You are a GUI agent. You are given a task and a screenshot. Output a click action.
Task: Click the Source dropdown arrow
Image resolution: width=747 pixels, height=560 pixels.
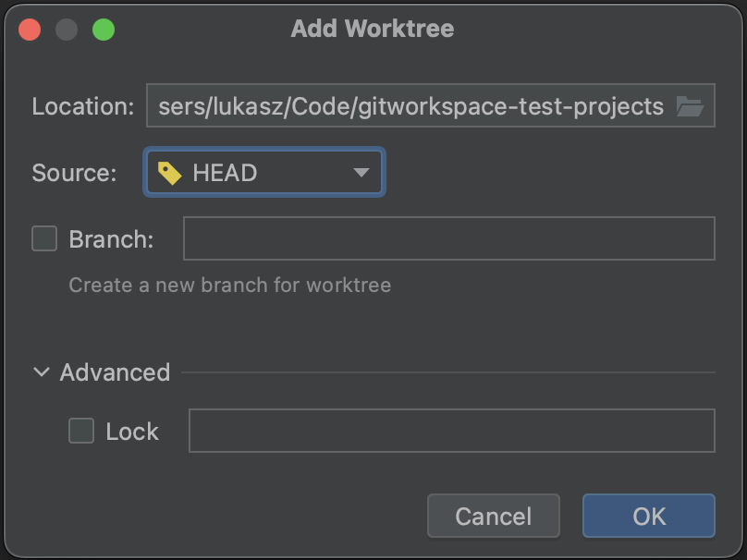click(x=362, y=172)
